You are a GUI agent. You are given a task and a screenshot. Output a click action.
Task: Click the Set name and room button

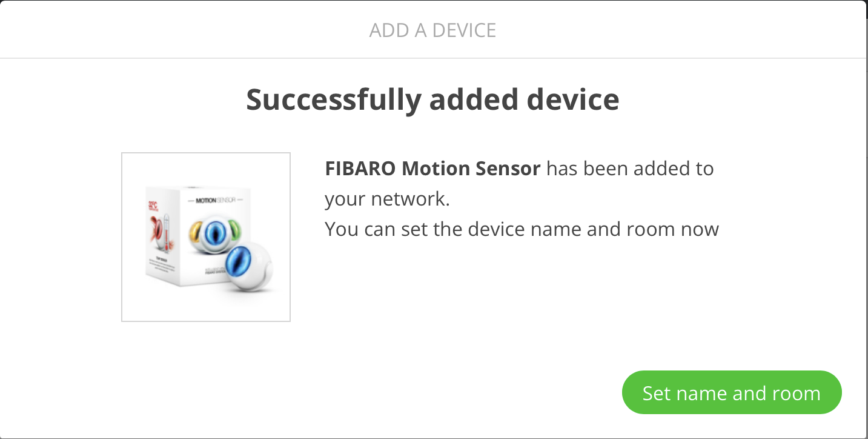coord(732,393)
